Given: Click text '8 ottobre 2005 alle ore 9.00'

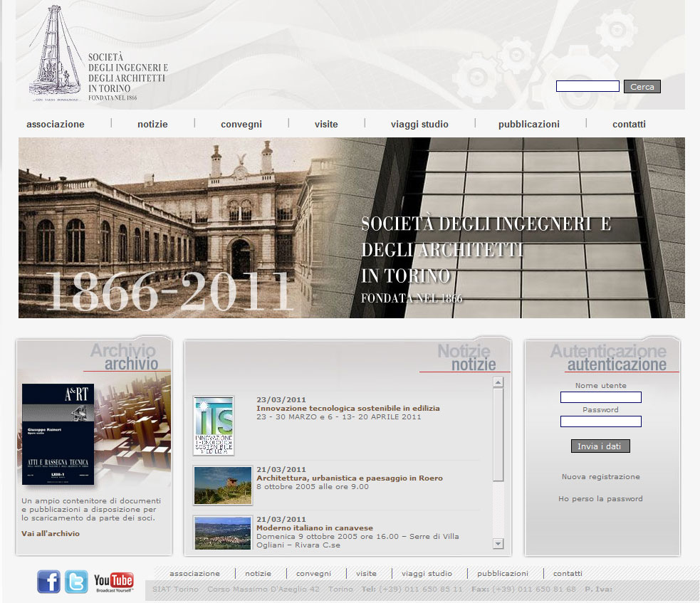Looking at the screenshot, I should pos(313,486).
